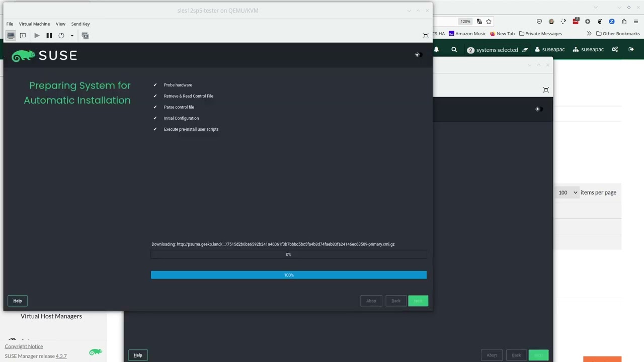Click red extension icon with badge 8
The image size is (644, 362).
[x=576, y=21]
